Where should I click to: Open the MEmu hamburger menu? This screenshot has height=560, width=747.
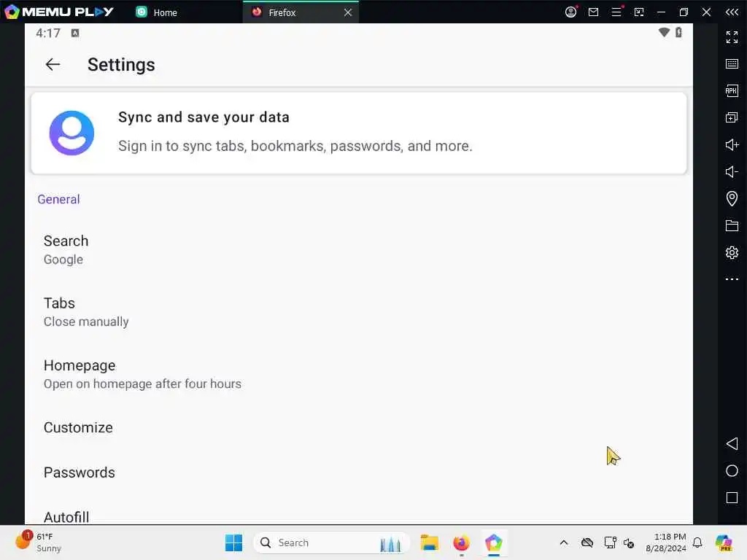pyautogui.click(x=616, y=12)
